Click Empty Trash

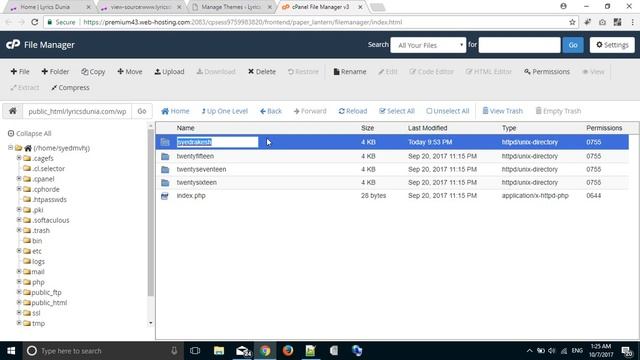point(558,111)
